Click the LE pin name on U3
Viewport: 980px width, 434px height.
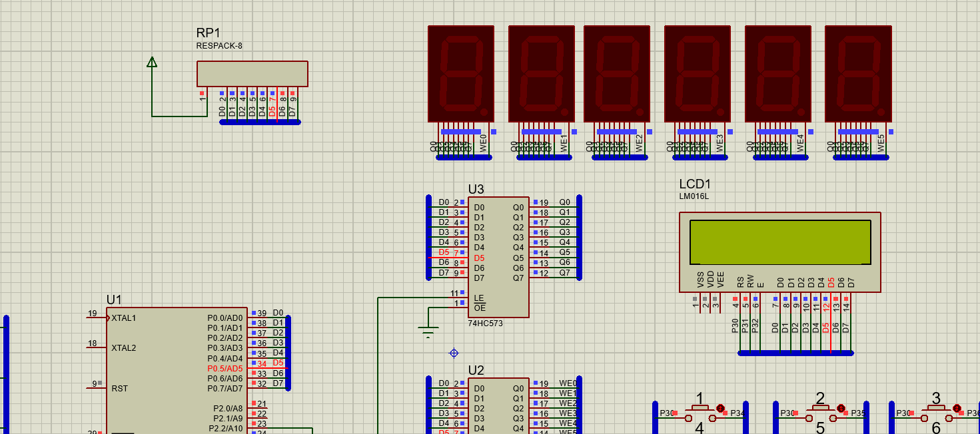click(479, 298)
